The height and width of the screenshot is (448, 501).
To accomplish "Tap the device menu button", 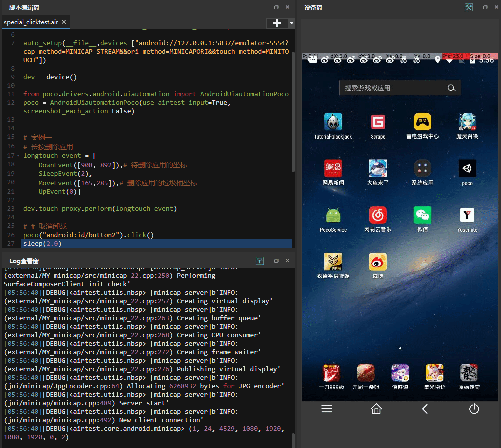I will (327, 409).
